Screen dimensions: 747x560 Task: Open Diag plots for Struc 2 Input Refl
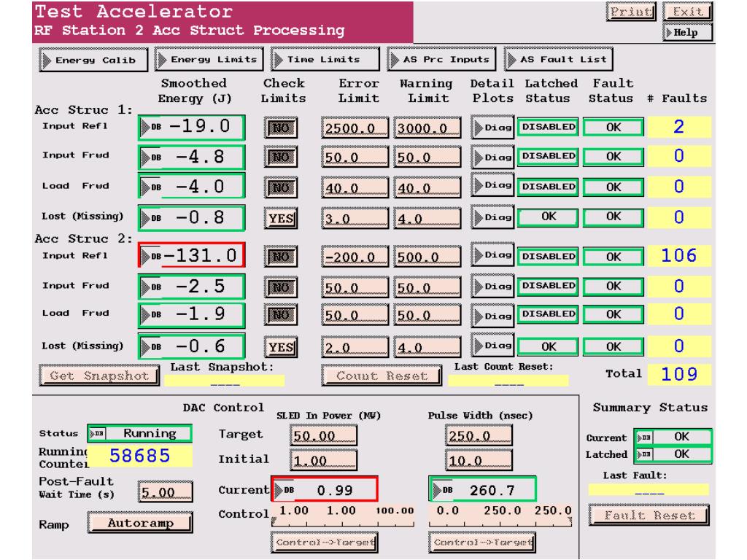pyautogui.click(x=492, y=255)
